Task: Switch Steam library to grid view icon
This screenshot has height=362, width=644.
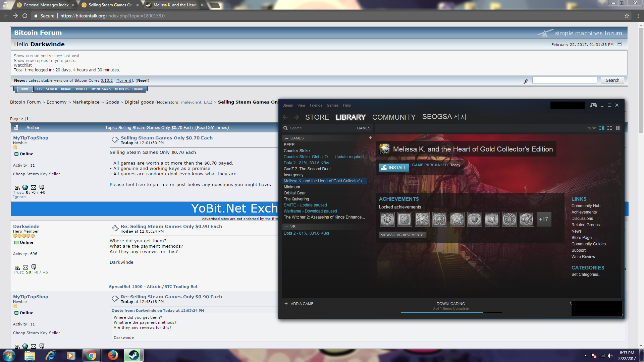Action: point(618,128)
